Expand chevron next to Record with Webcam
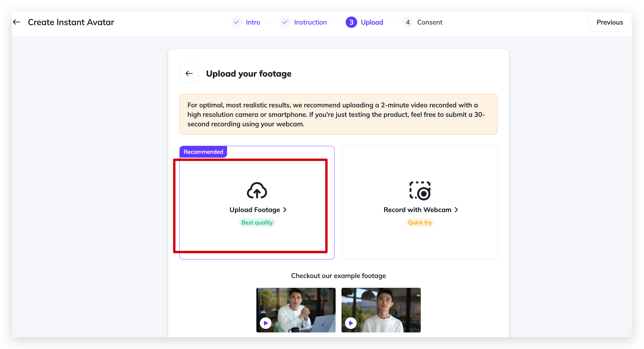The width and height of the screenshot is (644, 349). coord(456,210)
